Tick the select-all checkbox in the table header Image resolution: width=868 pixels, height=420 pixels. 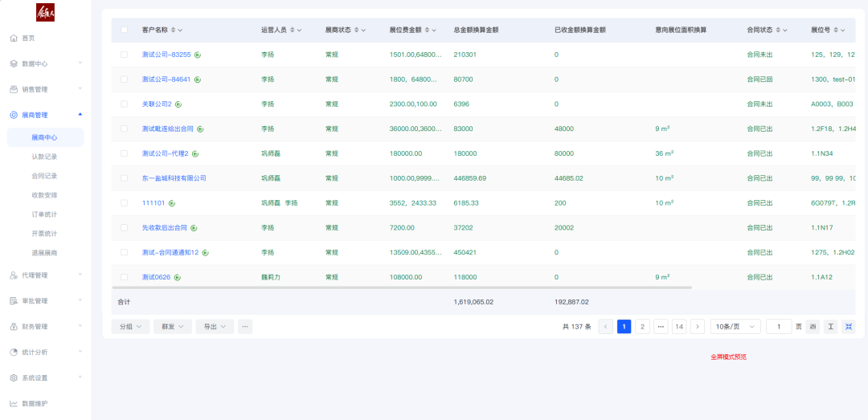click(x=124, y=30)
